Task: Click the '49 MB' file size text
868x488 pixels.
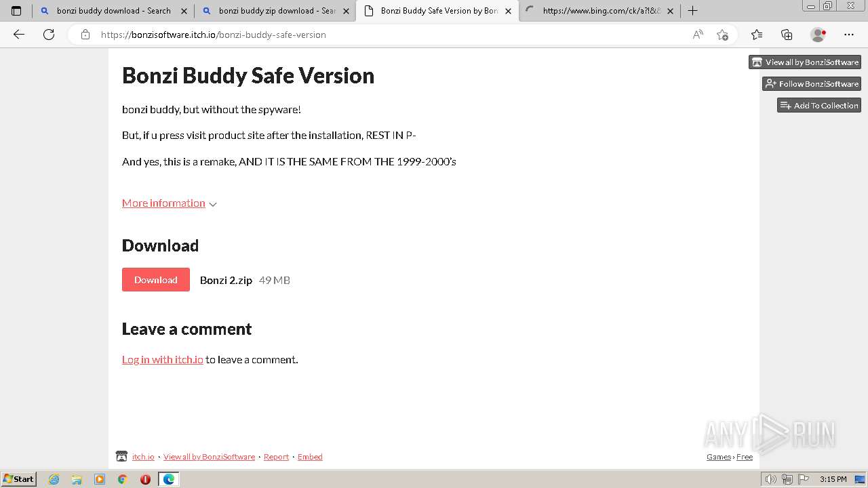Action: pos(275,280)
